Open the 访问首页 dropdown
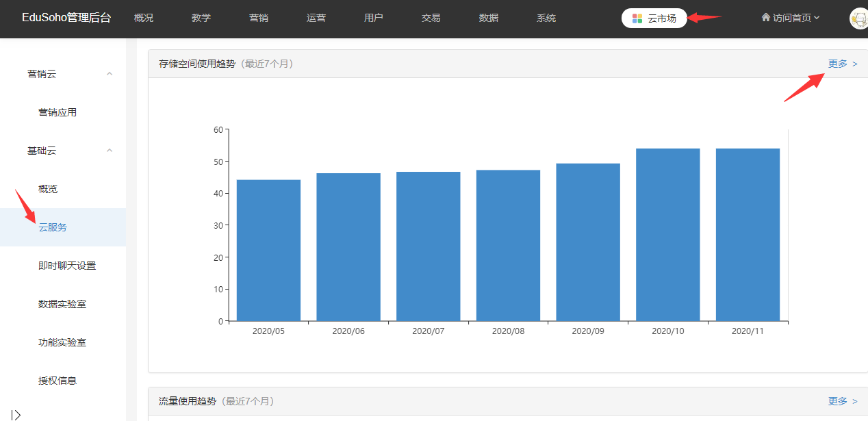Viewport: 868px width, 421px height. pyautogui.click(x=791, y=18)
